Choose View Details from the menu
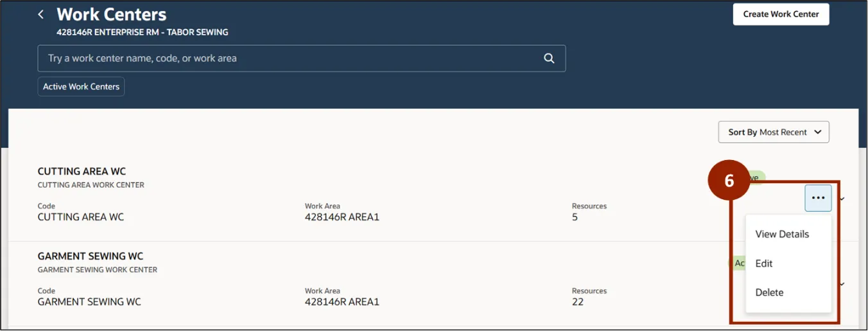Viewport: 868px width, 331px height. tap(782, 234)
